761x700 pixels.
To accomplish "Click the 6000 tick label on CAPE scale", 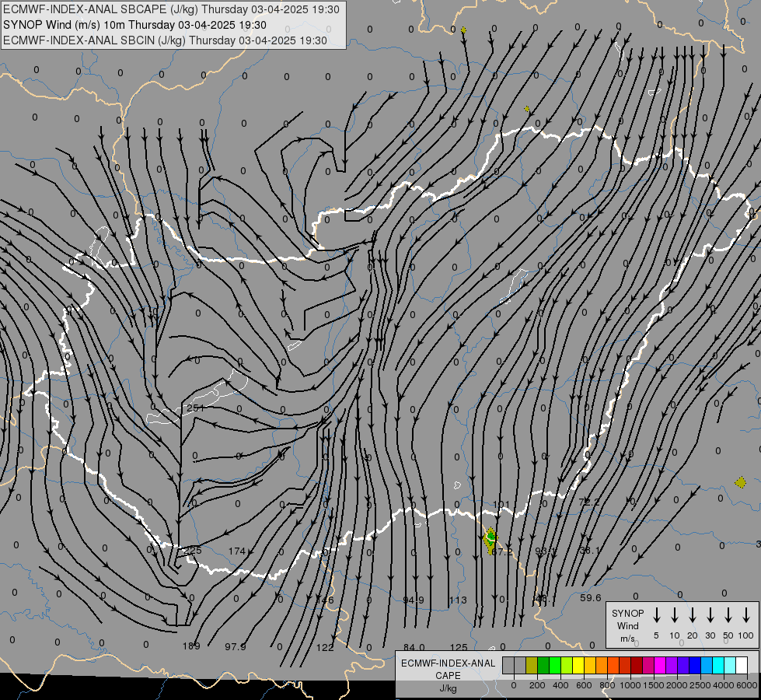I will 747,685.
